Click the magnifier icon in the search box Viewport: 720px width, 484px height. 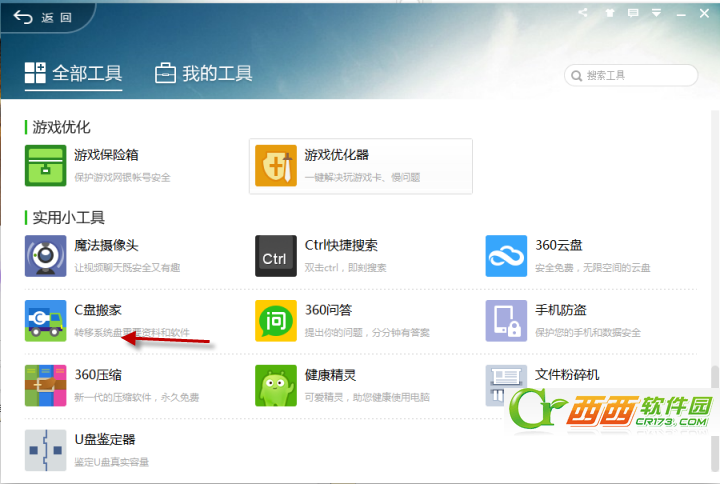pyautogui.click(x=576, y=76)
